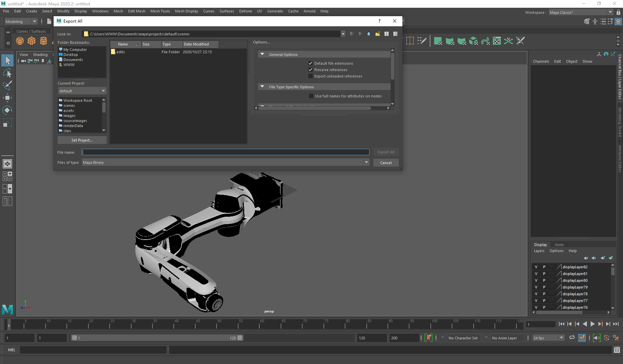Collapse the General Options section
Screen dimensions: 623x364
[x=262, y=54]
